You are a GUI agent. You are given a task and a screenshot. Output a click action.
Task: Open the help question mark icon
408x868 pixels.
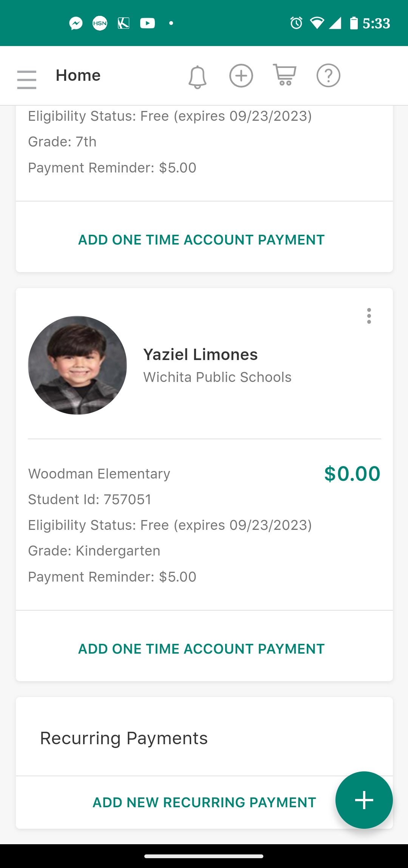328,75
